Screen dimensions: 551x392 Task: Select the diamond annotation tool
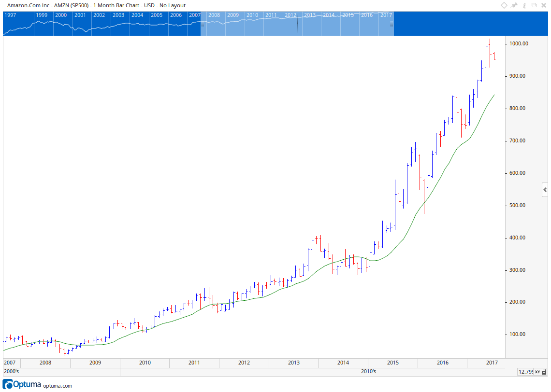pos(503,5)
